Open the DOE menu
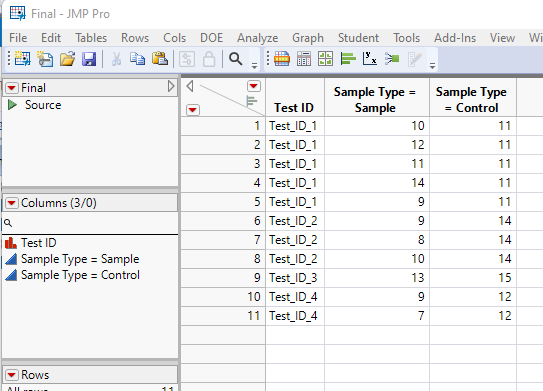The image size is (543, 391). click(212, 38)
